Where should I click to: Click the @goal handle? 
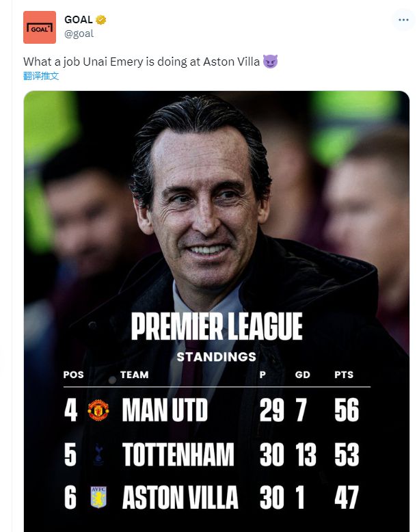(x=79, y=33)
